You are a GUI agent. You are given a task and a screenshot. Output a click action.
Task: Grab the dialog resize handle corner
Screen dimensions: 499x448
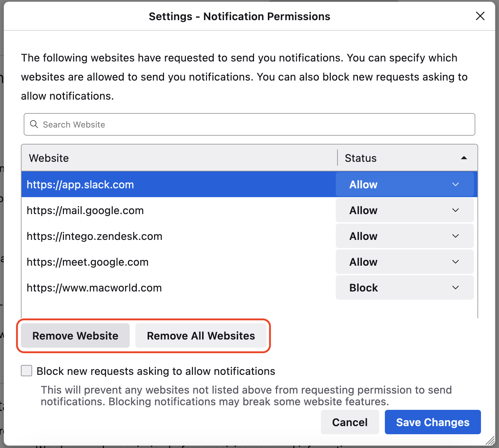point(491,440)
